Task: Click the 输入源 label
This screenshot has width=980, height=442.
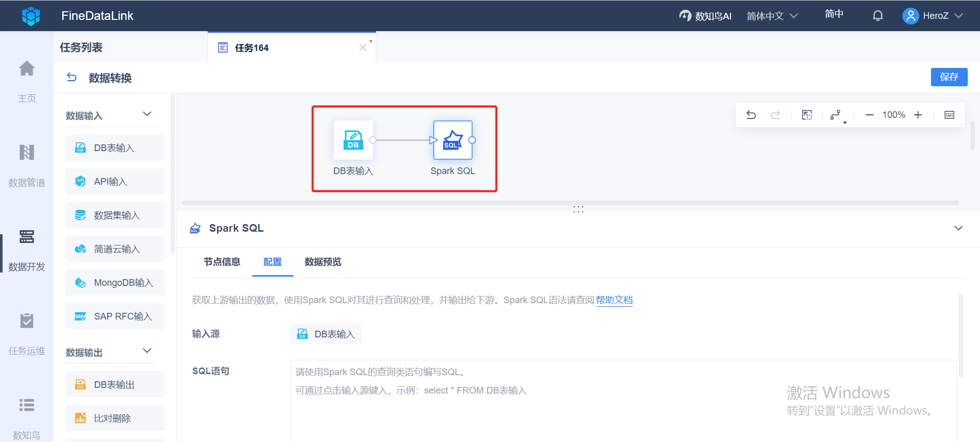Action: tap(206, 334)
